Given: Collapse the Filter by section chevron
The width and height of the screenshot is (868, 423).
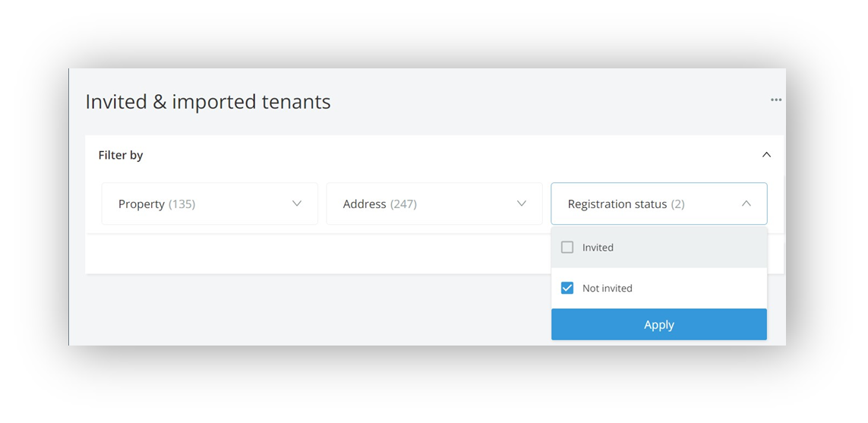Looking at the screenshot, I should click(x=766, y=155).
